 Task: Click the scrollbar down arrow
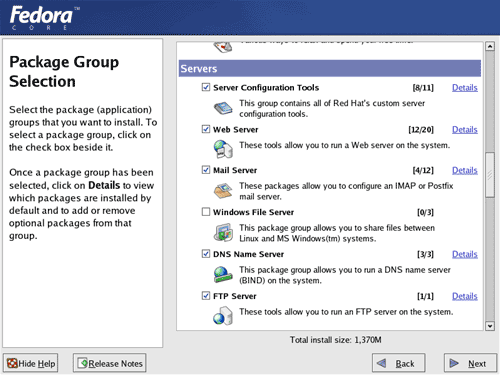coord(490,326)
